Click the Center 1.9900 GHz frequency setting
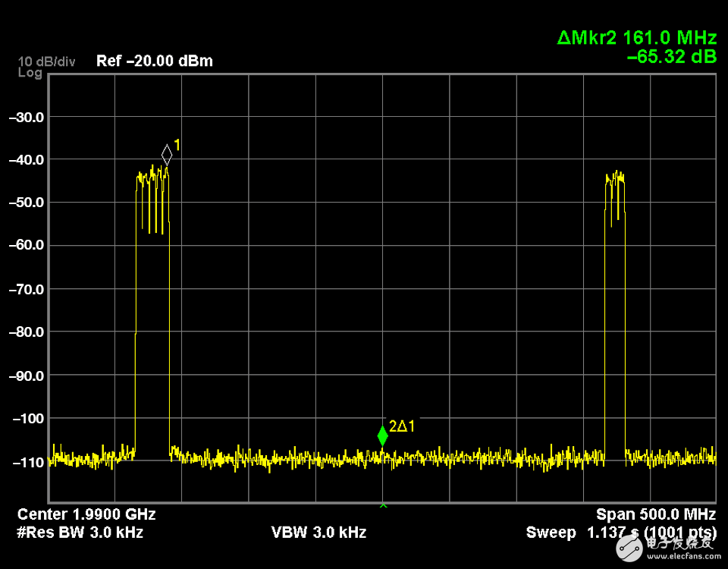 point(86,514)
